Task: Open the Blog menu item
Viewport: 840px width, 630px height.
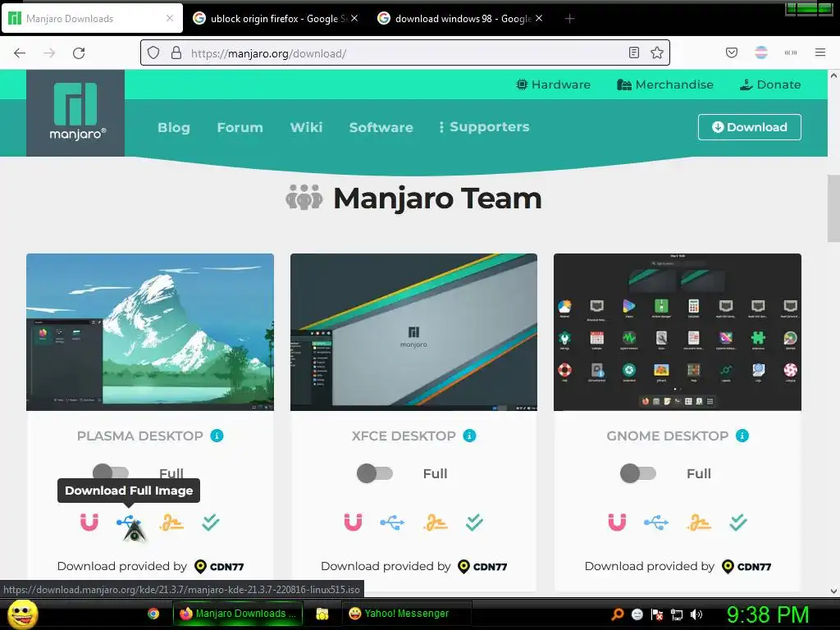Action: 174,127
